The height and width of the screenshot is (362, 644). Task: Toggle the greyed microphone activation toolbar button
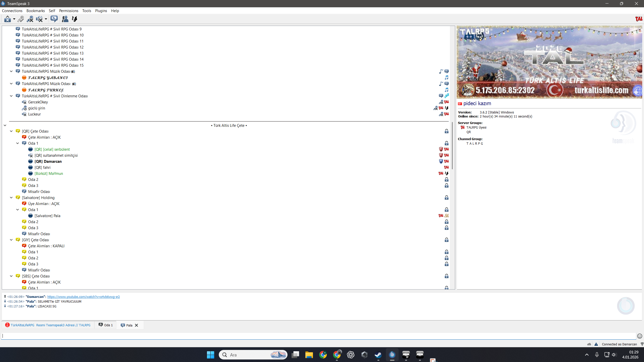click(21, 19)
